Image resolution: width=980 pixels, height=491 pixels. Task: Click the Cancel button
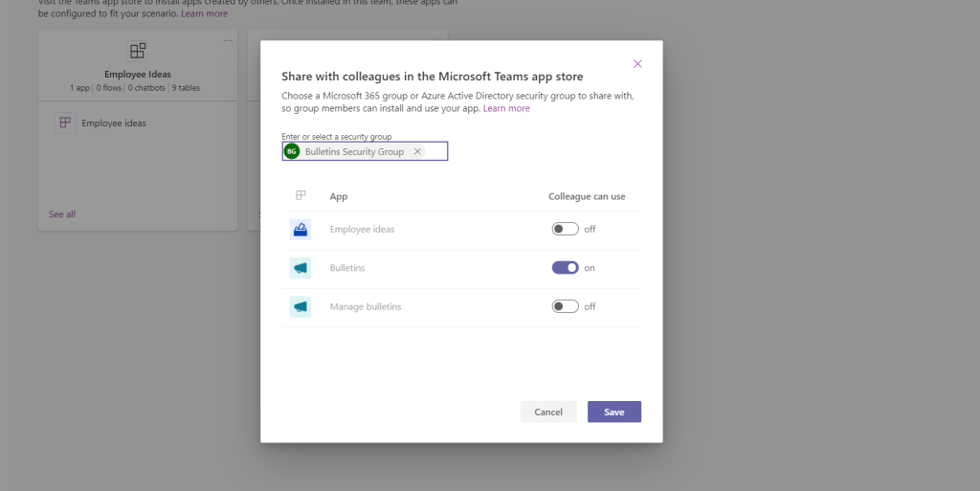tap(548, 412)
